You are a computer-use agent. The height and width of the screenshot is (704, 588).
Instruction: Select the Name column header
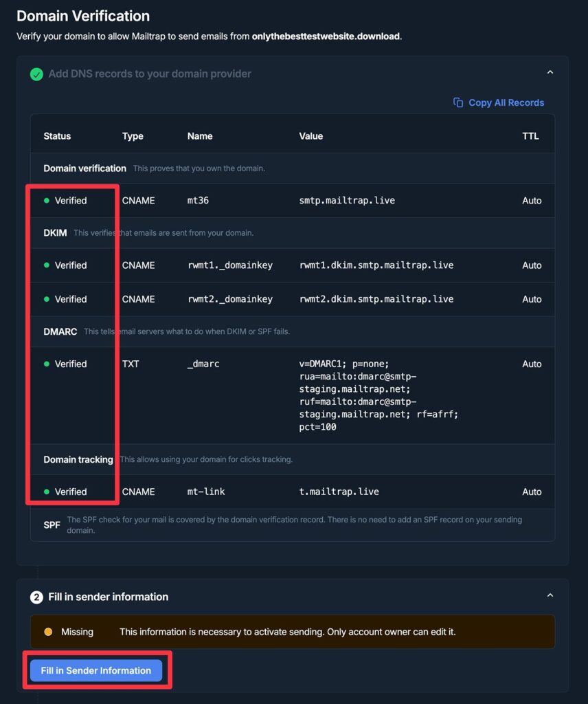[x=200, y=136]
